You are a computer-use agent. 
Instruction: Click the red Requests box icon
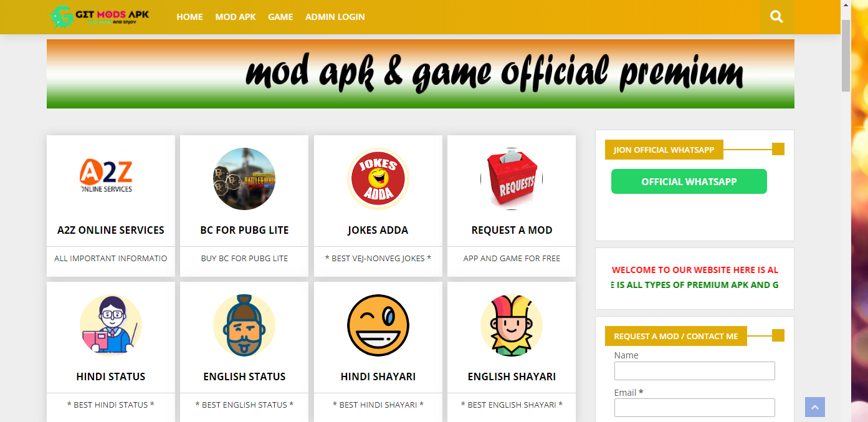pos(512,179)
